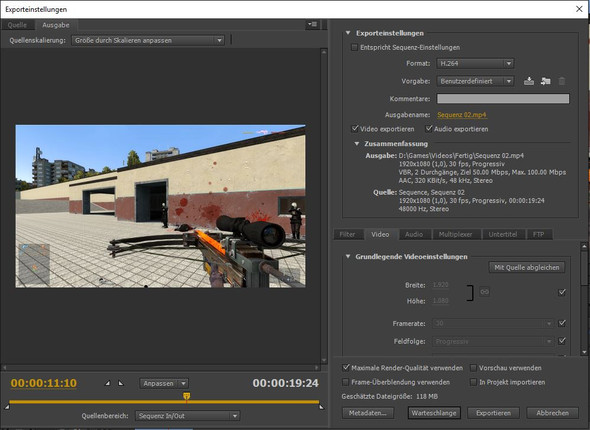The height and width of the screenshot is (430, 590).
Task: Click the Höhe height value field
Action: pos(440,301)
